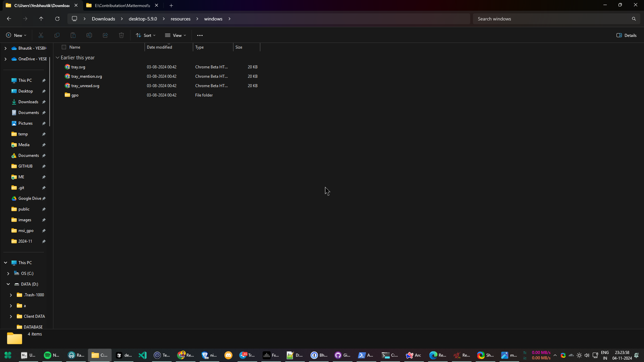Click the Copy icon in the toolbar

point(57,35)
